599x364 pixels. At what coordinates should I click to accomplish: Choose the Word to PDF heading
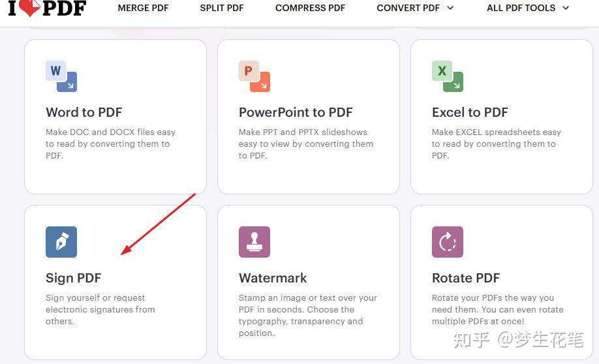[x=84, y=112]
